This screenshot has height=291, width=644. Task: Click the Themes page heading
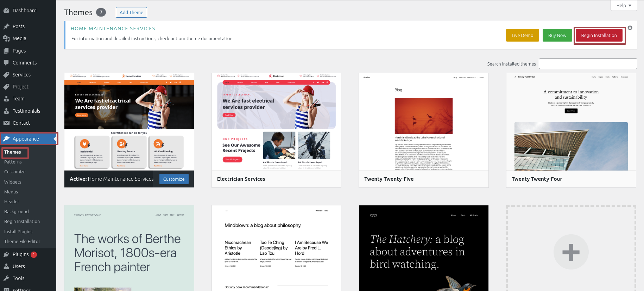(x=78, y=12)
